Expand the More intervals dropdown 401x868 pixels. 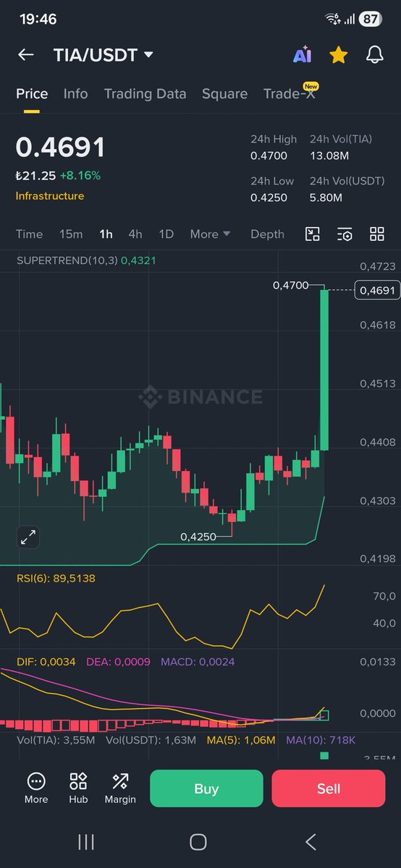tap(210, 234)
